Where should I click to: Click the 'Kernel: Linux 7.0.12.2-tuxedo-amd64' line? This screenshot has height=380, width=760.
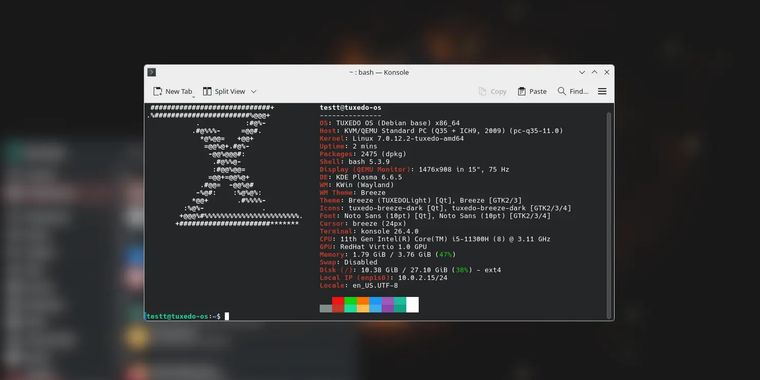[392, 139]
